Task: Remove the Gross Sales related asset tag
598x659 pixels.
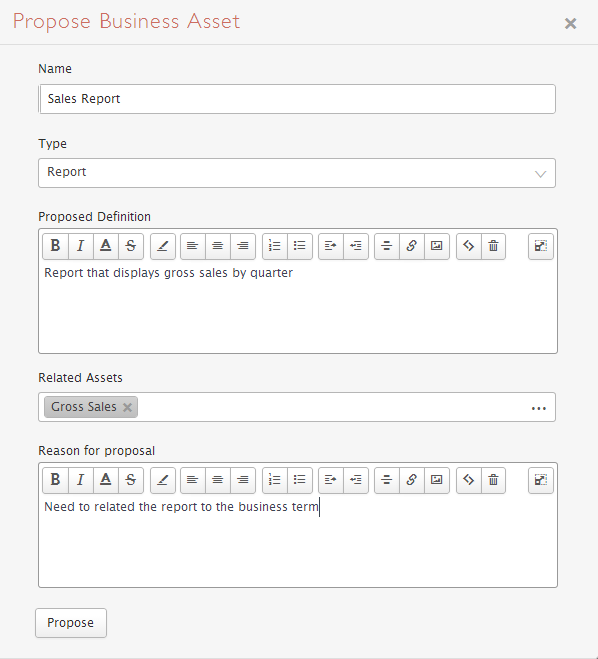Action: point(127,407)
